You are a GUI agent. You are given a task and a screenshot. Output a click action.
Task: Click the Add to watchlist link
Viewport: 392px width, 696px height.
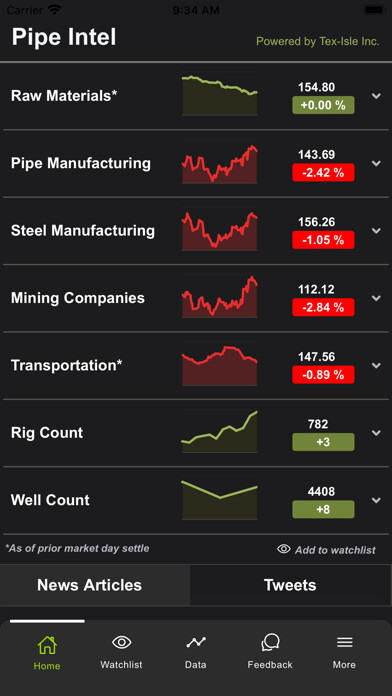(x=335, y=550)
